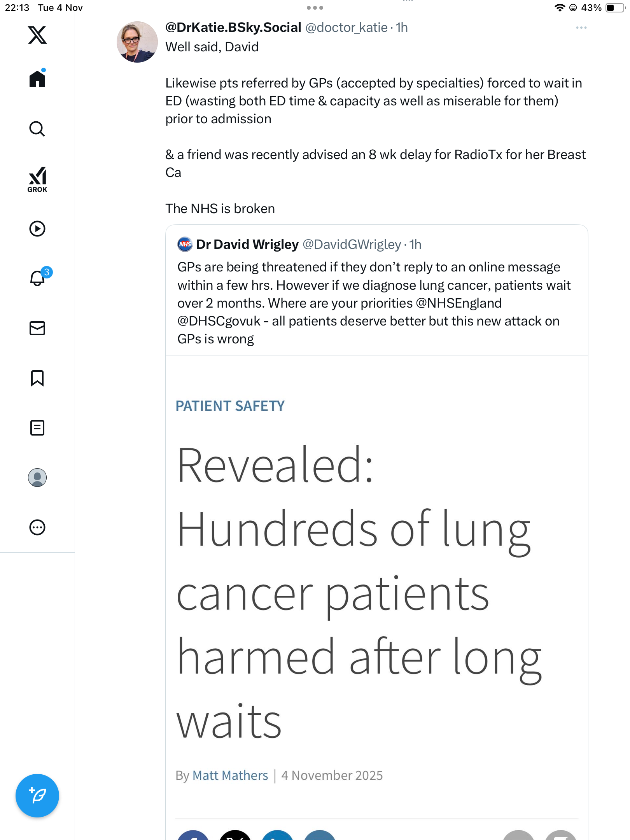630x840 pixels.
Task: Open Direct Messages envelope
Action: (37, 328)
